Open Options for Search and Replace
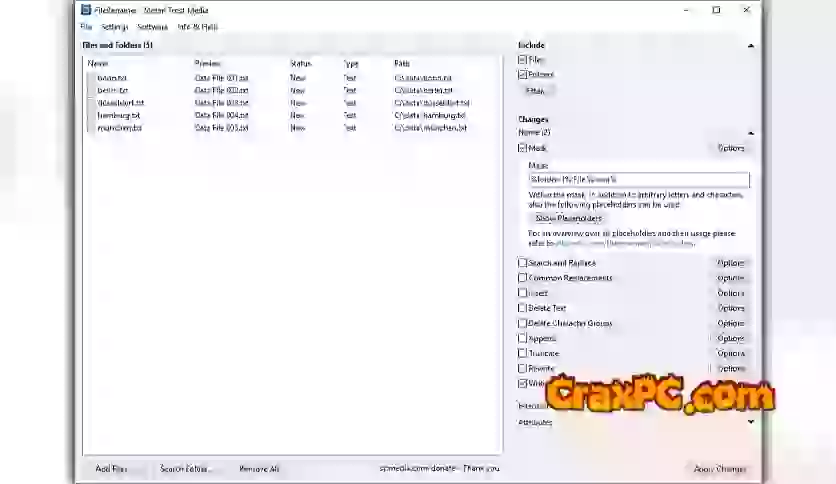The height and width of the screenshot is (484, 836). click(730, 263)
